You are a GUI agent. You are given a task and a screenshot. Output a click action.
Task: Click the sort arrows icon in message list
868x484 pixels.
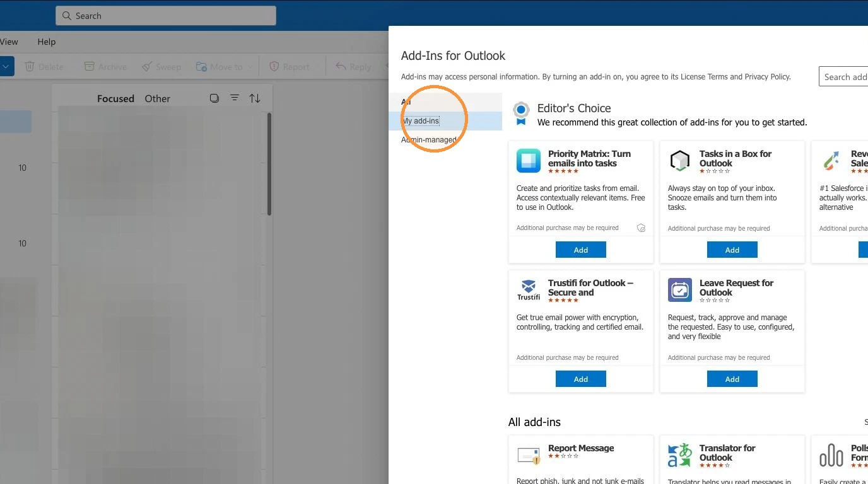pos(255,98)
